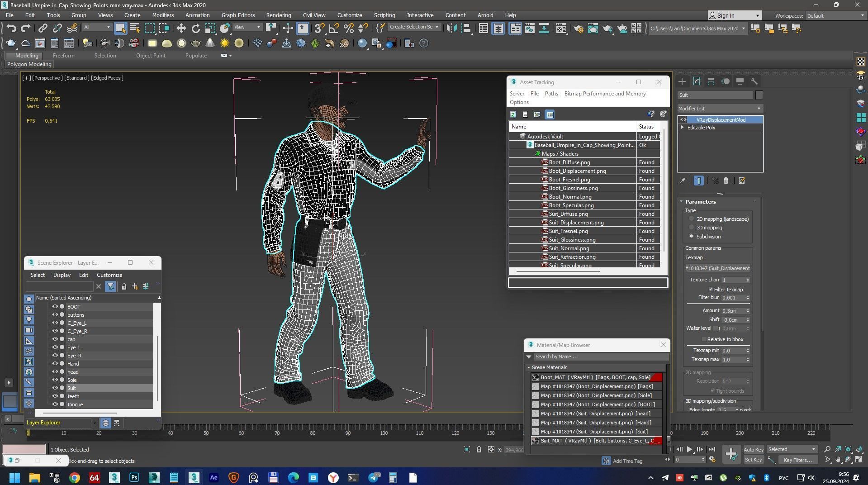Open the Material Editor icon
The height and width of the screenshot is (485, 868).
561,29
